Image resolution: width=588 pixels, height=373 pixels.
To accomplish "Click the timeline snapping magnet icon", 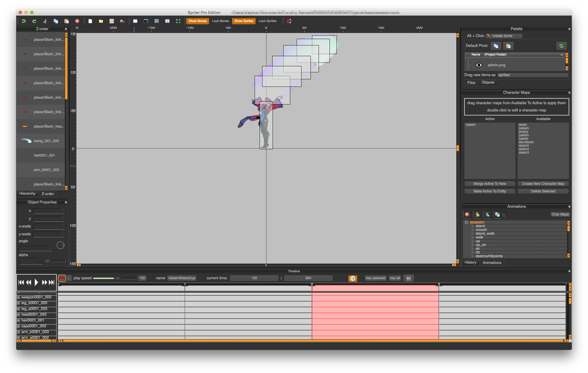I will [62, 278].
